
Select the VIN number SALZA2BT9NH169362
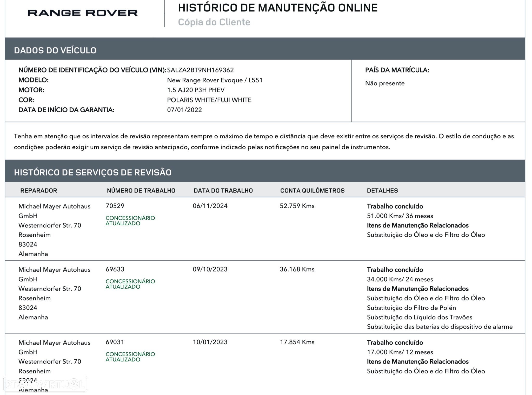(x=200, y=70)
